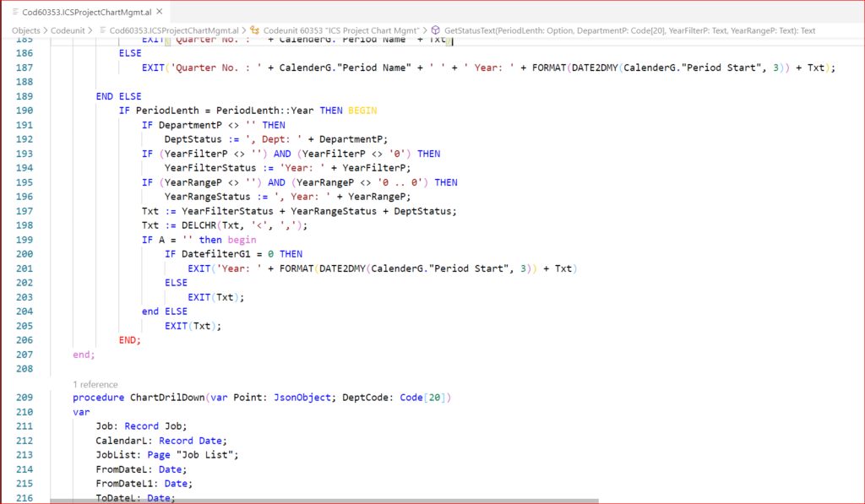
Task: Click the lowercase begin on line 199
Action: click(242, 240)
